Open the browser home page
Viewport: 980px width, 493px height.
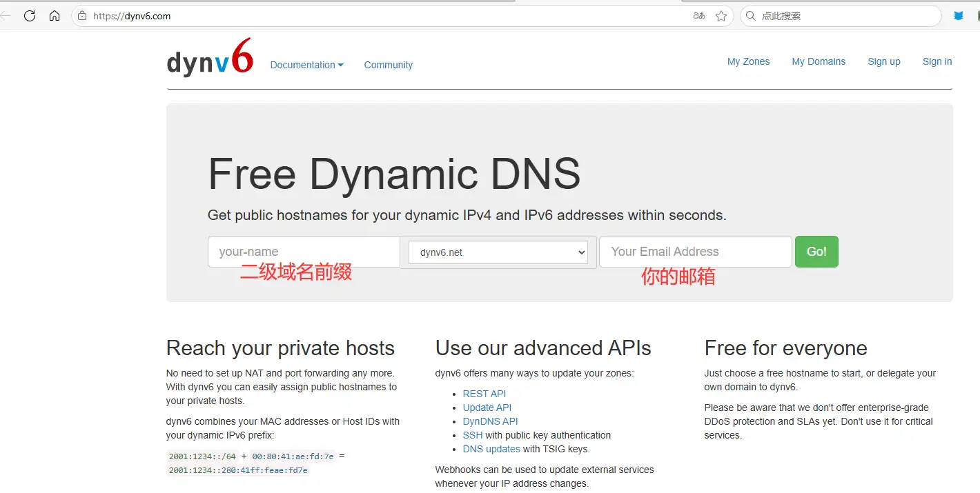tap(55, 15)
